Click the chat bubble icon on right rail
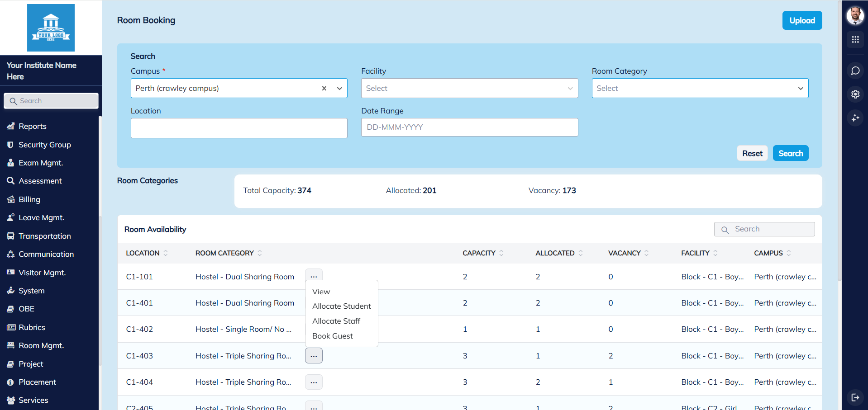Screen dimensions: 868x410 [x=855, y=71]
